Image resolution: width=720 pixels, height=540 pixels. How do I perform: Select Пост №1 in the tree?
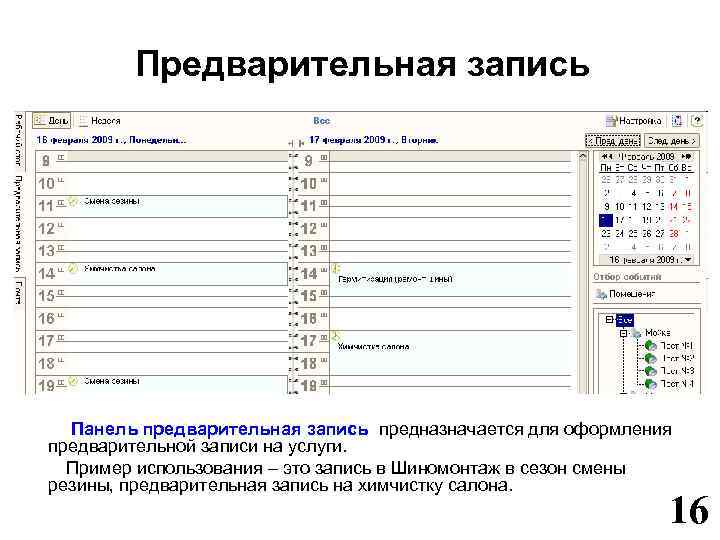pyautogui.click(x=677, y=345)
